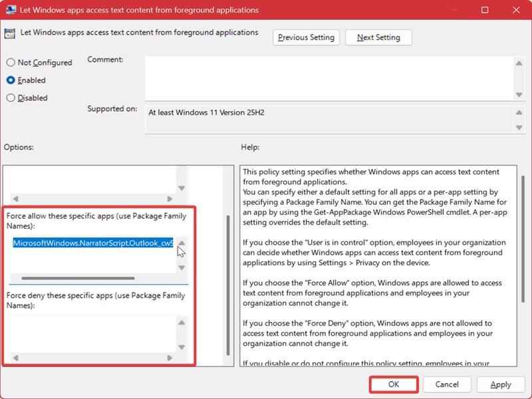Click the Options pane vertical scrollbar thumb
Image resolution: width=532 pixels, height=399 pixels.
(228, 285)
